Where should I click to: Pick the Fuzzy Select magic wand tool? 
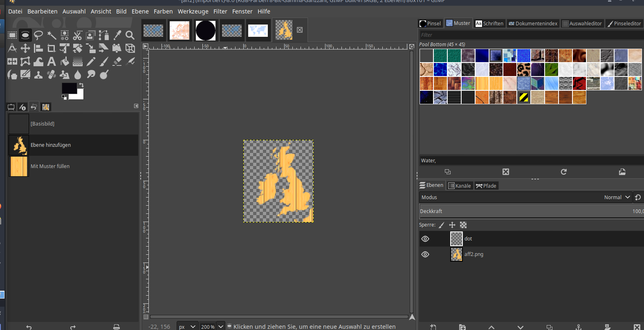pyautogui.click(x=52, y=35)
